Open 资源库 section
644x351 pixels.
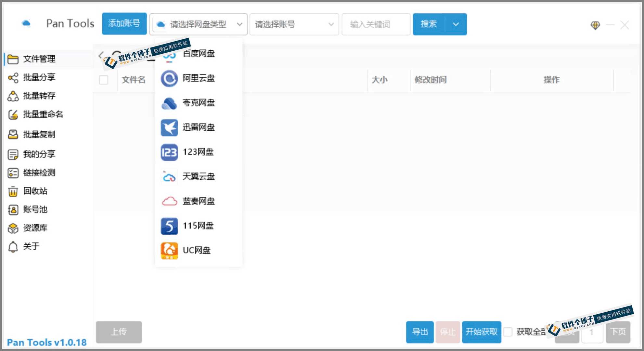[x=49, y=228]
